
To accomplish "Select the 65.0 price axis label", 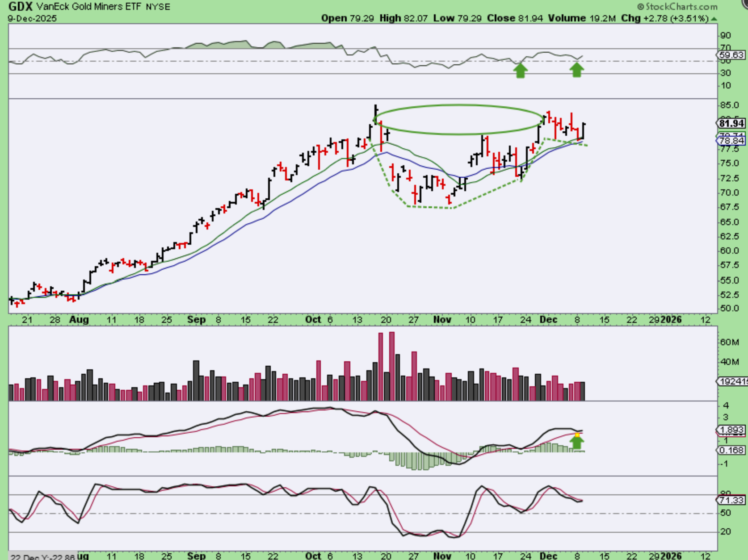I will (x=729, y=222).
